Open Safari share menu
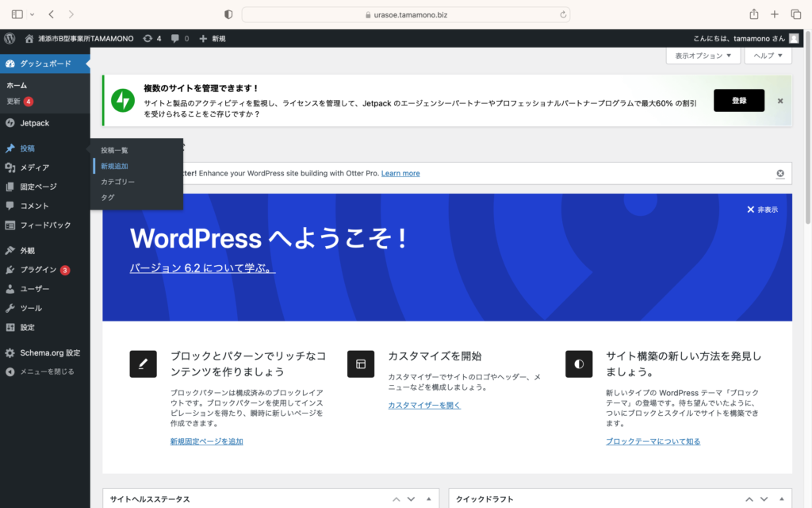The image size is (812, 508). (754, 14)
